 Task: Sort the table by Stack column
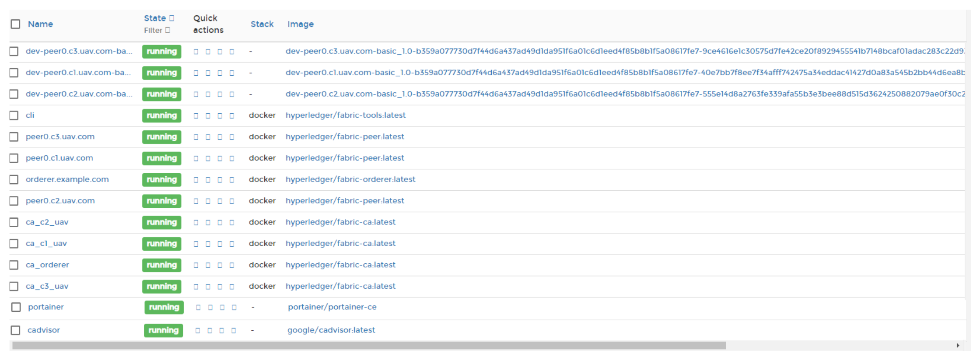click(x=262, y=24)
